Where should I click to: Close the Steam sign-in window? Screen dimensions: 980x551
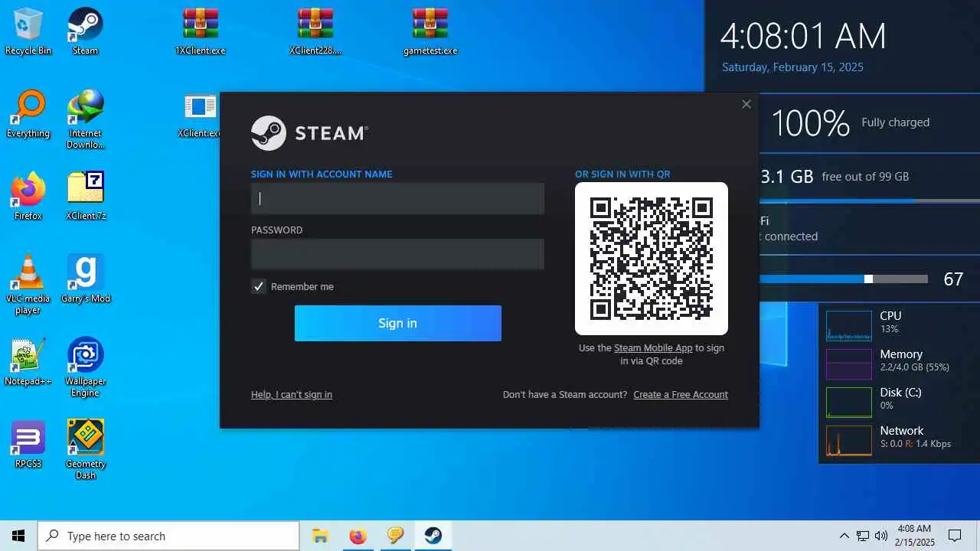pyautogui.click(x=746, y=104)
